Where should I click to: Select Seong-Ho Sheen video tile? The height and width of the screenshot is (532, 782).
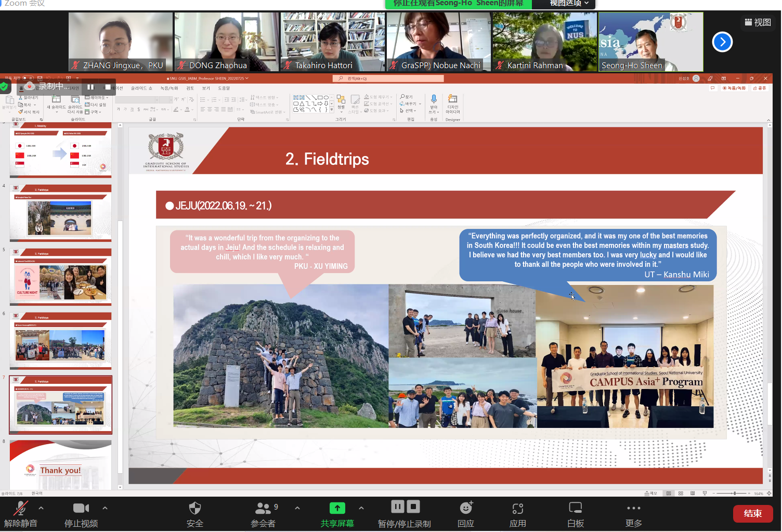click(651, 42)
